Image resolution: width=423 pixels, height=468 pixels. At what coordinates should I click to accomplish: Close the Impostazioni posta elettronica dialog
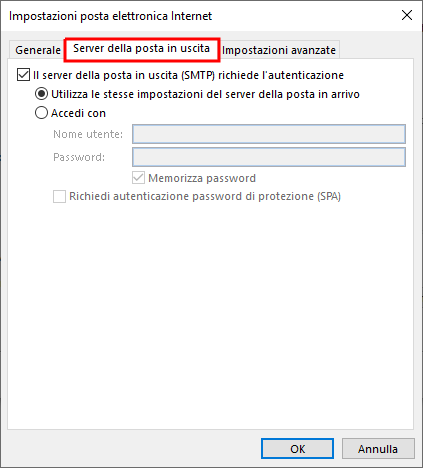[407, 15]
